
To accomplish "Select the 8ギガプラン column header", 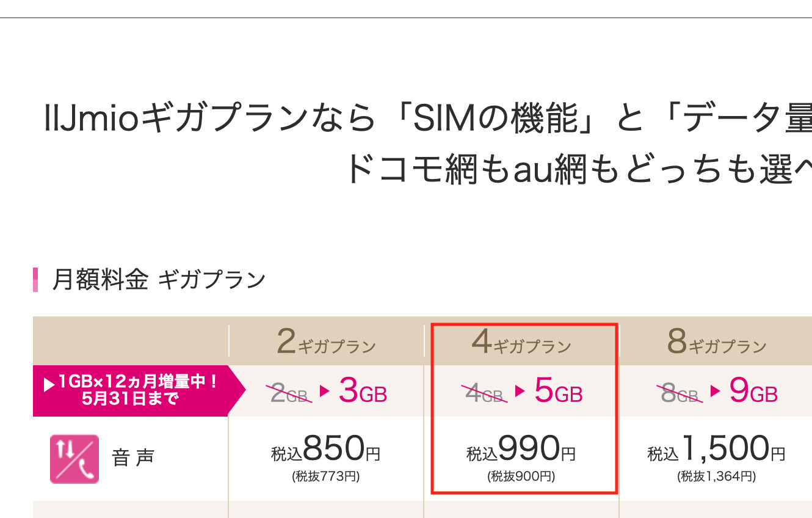I will coord(717,342).
